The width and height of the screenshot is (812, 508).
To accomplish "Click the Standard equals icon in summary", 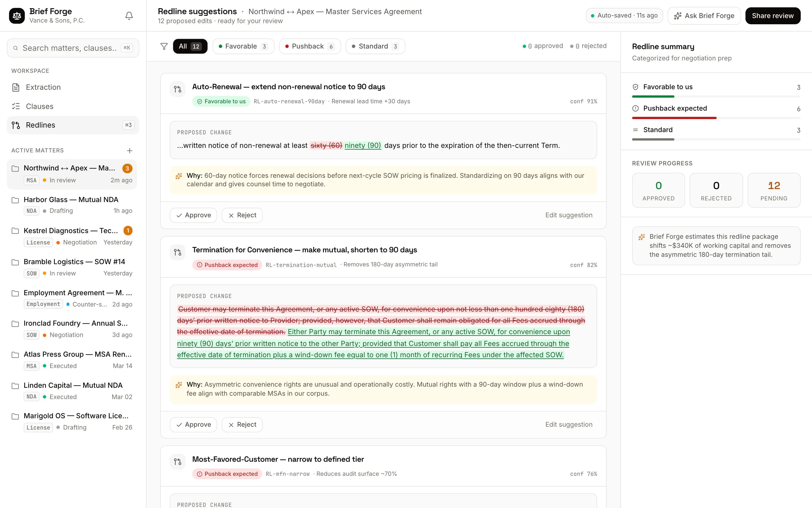I will coord(636,130).
